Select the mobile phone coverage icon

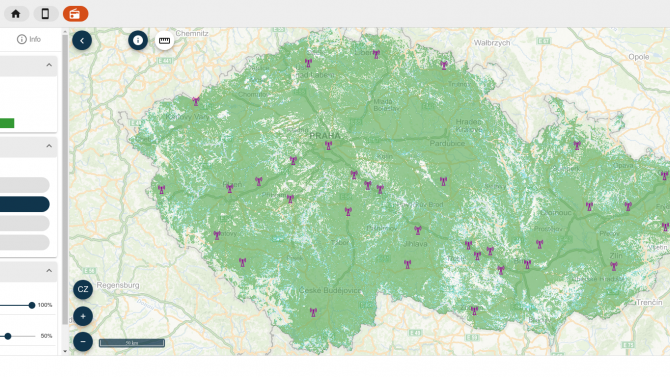click(45, 14)
